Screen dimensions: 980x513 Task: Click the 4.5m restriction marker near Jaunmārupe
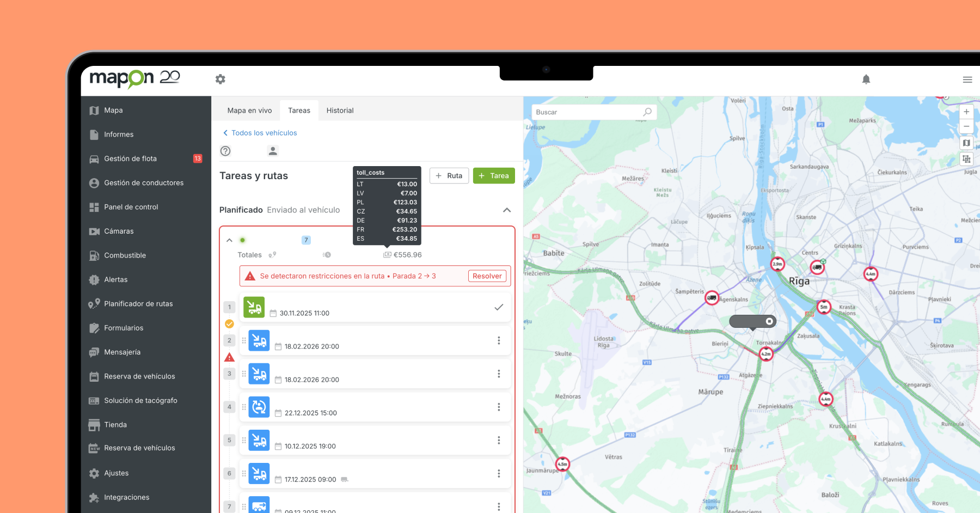click(563, 465)
